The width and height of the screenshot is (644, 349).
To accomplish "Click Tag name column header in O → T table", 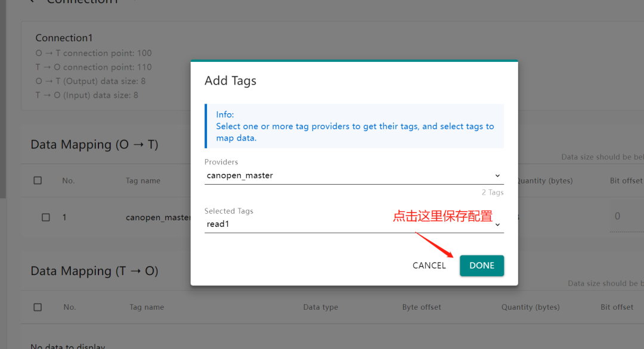I will [x=143, y=180].
